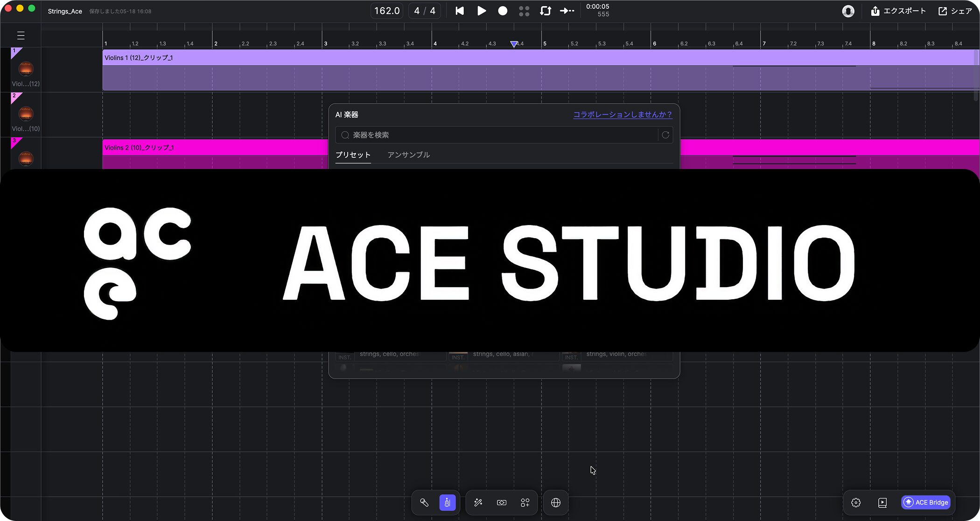Click the 0:00:05 time display
This screenshot has height=521, width=980.
click(x=597, y=7)
